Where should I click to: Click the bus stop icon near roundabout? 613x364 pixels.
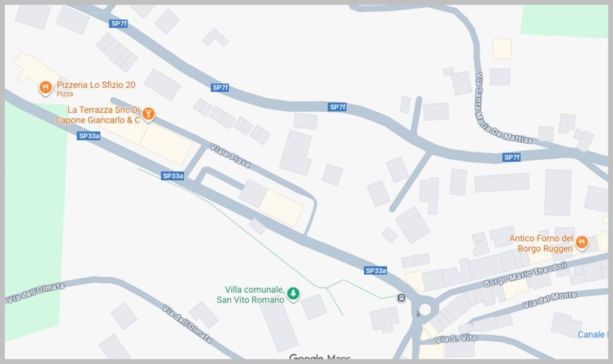pyautogui.click(x=401, y=298)
